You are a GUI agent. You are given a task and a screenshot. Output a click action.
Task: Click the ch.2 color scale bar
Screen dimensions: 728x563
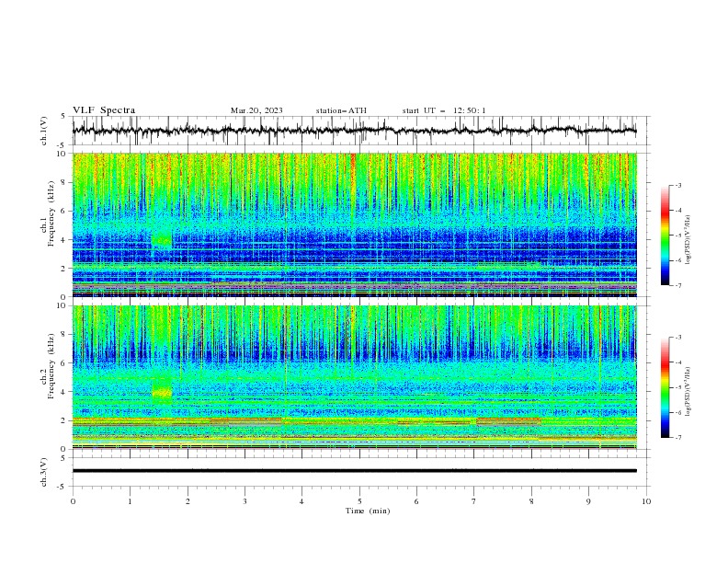tap(665, 387)
